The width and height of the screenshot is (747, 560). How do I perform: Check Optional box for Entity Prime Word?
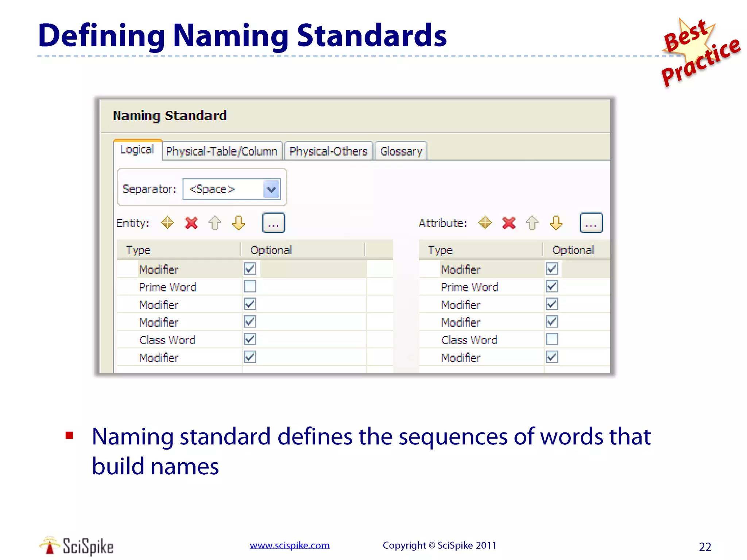(x=250, y=287)
